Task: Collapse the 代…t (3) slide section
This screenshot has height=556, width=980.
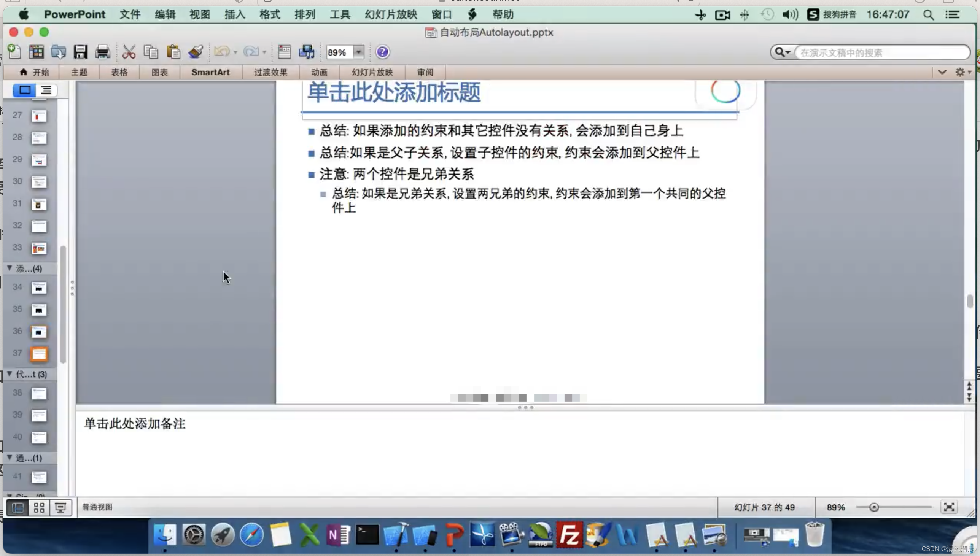Action: [9, 373]
